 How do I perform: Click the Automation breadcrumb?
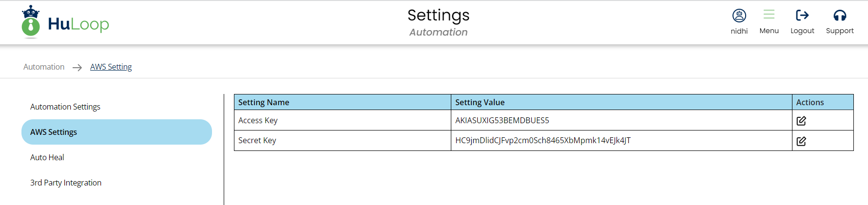[x=44, y=67]
